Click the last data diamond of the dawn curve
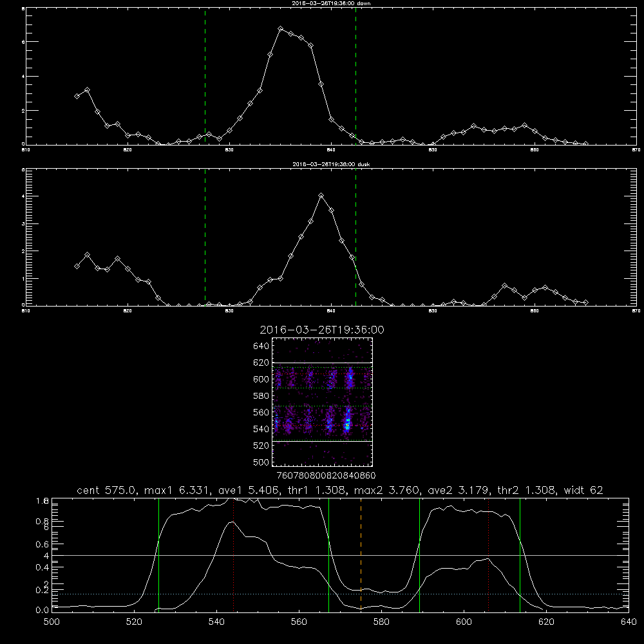The image size is (644, 644). pos(585,144)
